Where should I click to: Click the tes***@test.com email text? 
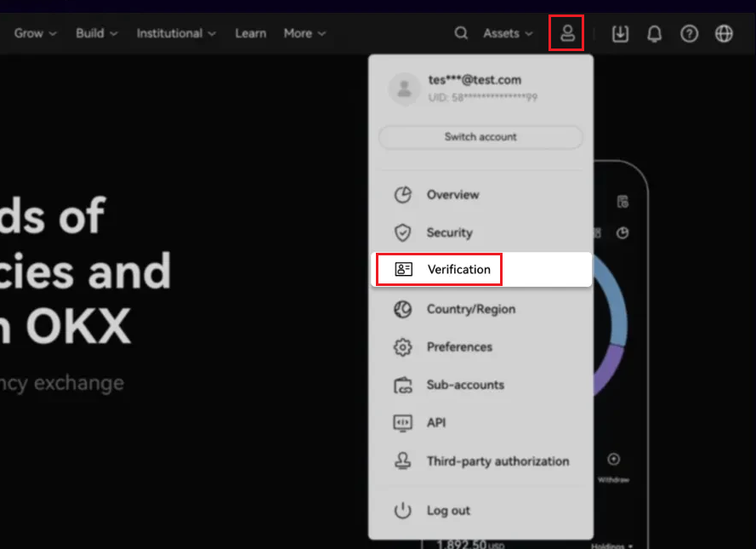475,80
